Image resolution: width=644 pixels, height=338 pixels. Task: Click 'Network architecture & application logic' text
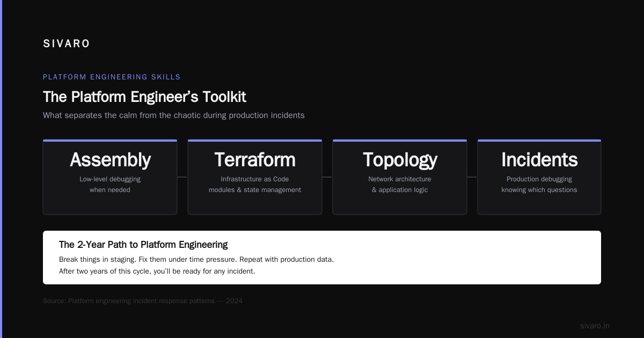coord(400,185)
